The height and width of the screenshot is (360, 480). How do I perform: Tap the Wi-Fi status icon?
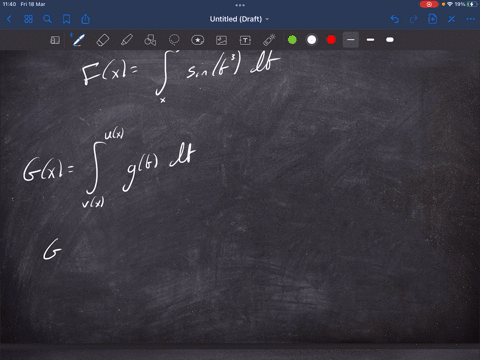click(x=450, y=4)
